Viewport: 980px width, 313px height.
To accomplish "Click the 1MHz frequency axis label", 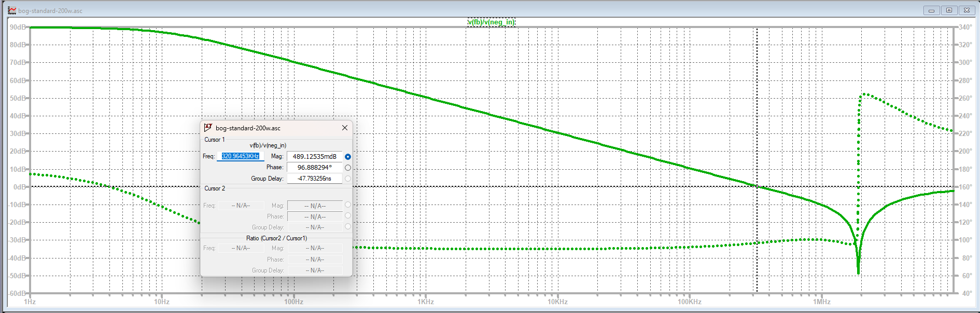I will [x=822, y=302].
